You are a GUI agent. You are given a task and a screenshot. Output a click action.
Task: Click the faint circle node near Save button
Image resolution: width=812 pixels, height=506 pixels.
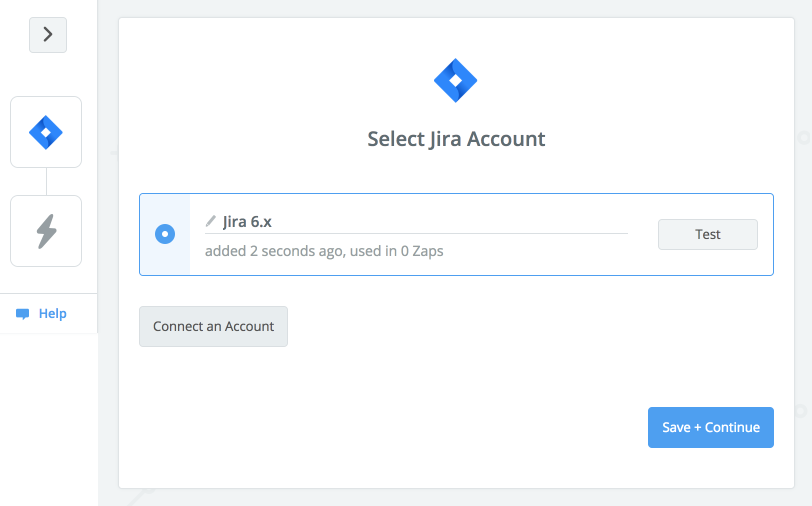(x=800, y=411)
